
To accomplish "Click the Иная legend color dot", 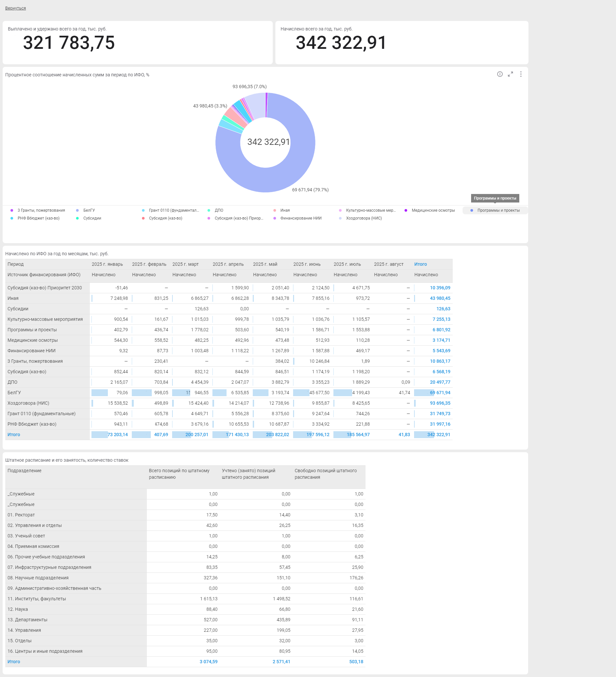I will pos(275,210).
